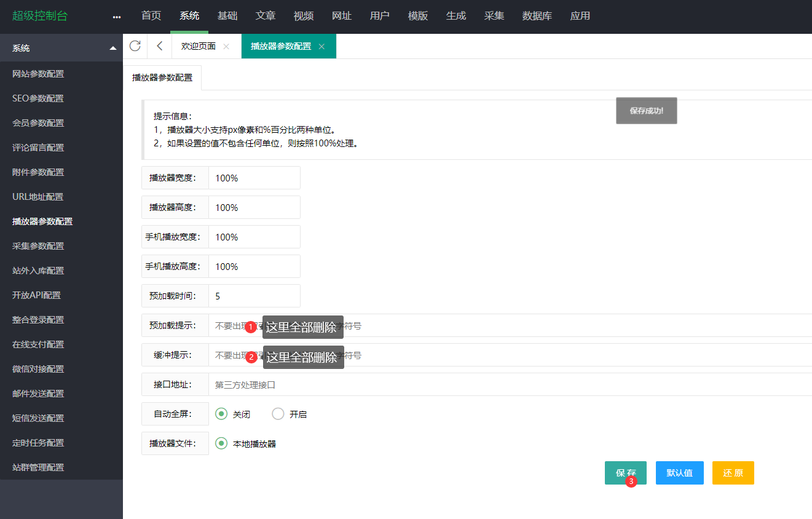Open the ellipsis menu next to 超级控制台

116,17
